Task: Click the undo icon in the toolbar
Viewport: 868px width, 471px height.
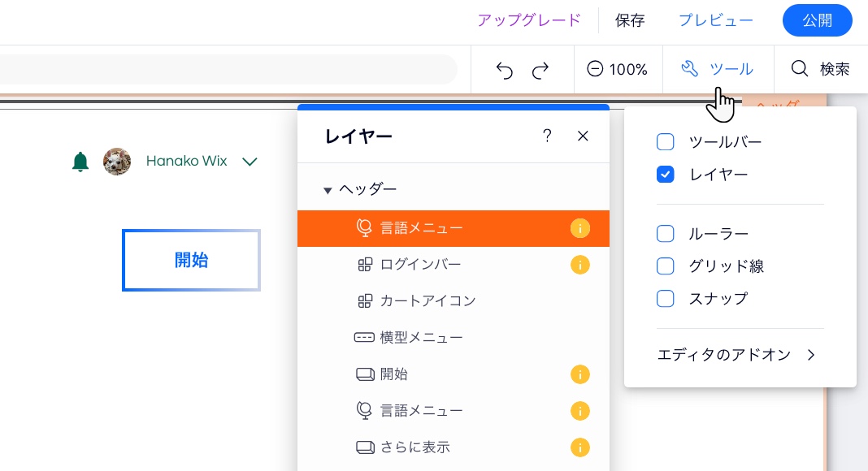Action: click(x=504, y=71)
